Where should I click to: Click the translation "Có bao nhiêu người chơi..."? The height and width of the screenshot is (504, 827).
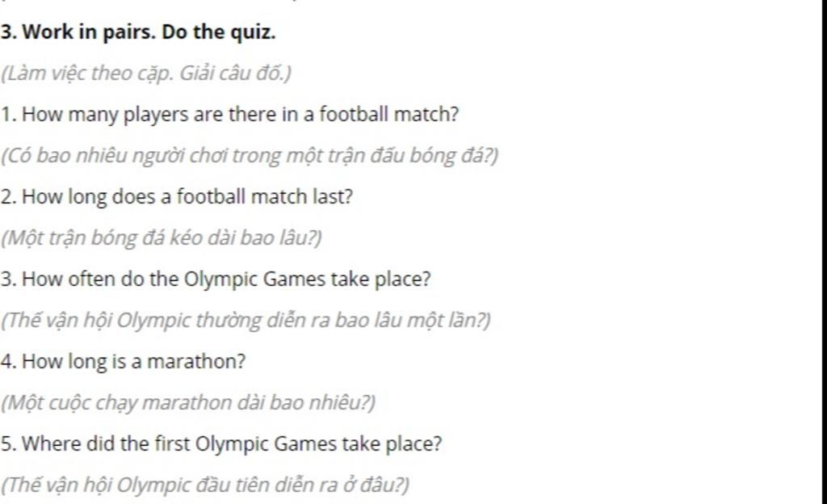(x=249, y=156)
